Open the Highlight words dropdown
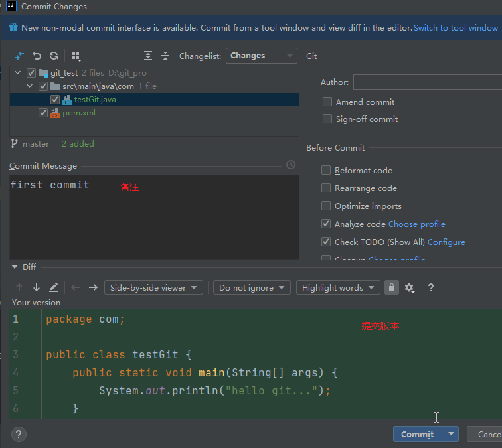Screen dimensions: 502x448 click(x=338, y=287)
